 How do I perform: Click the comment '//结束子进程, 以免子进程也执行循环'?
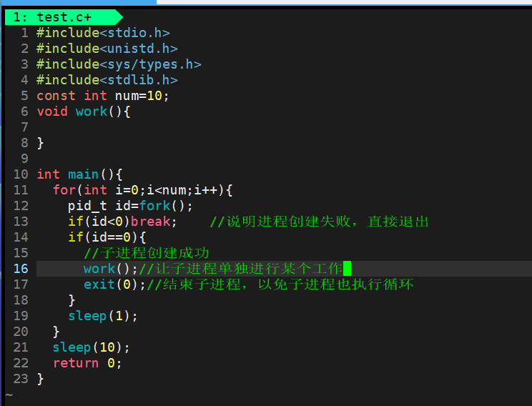point(280,284)
